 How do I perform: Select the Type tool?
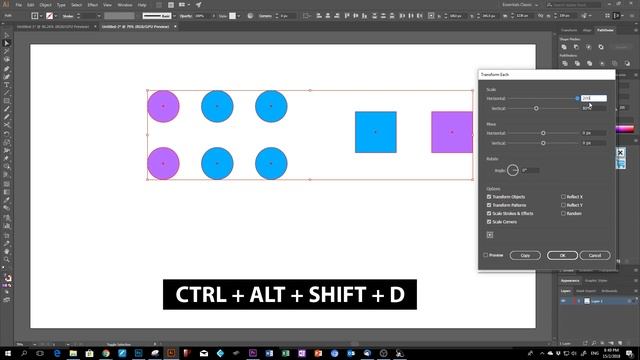click(7, 85)
